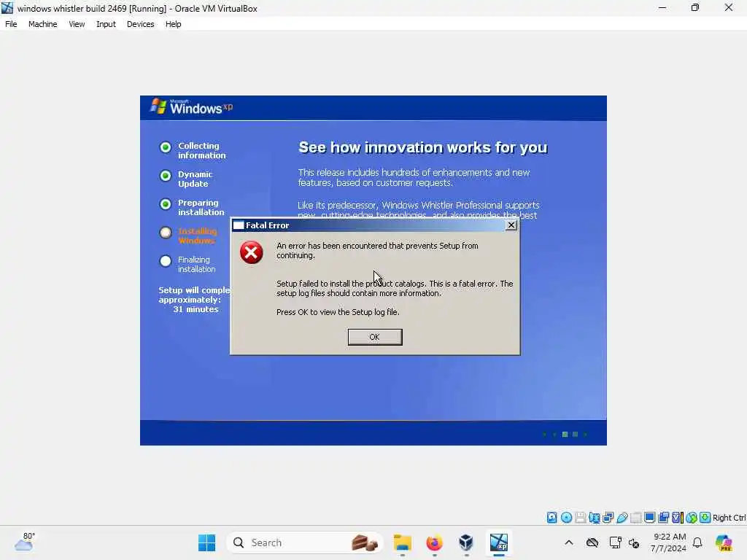The width and height of the screenshot is (747, 560).
Task: Close the VirtualBox VM window
Action: coord(729,8)
